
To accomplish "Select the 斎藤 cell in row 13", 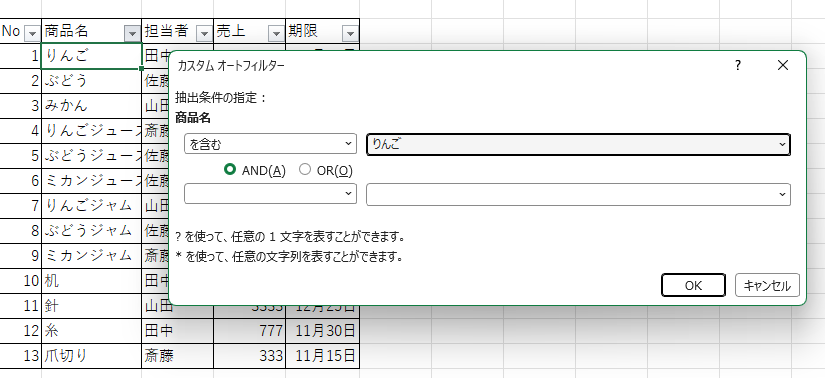I will (177, 356).
